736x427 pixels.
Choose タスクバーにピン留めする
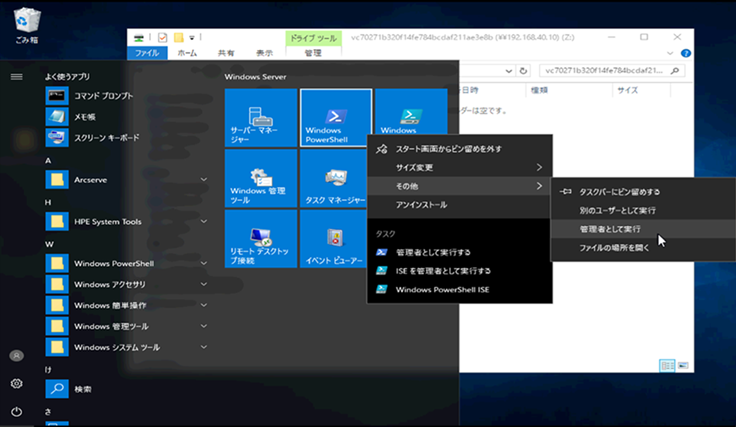point(643,192)
